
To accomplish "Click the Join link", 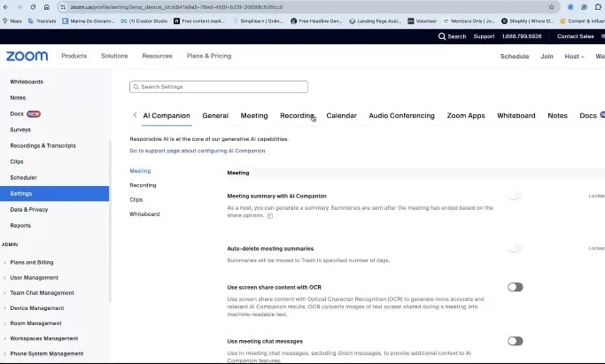I will pos(547,57).
